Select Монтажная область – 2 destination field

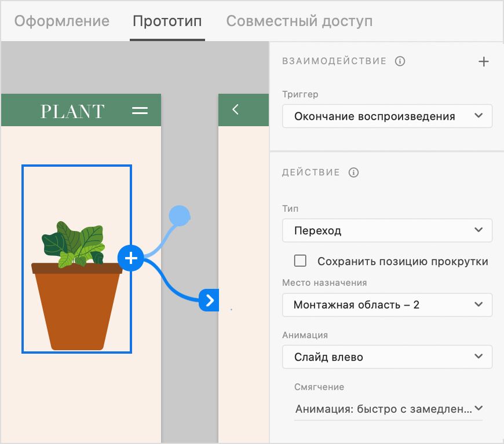tap(387, 304)
